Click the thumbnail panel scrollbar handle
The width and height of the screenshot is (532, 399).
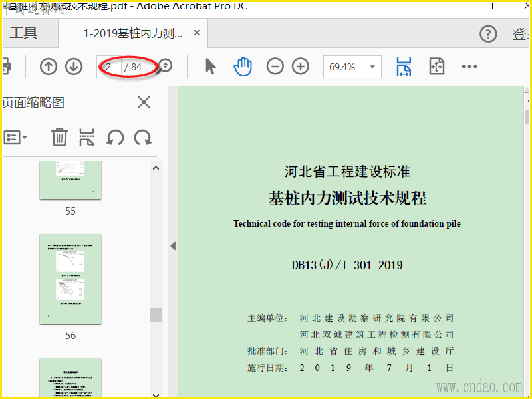click(156, 315)
